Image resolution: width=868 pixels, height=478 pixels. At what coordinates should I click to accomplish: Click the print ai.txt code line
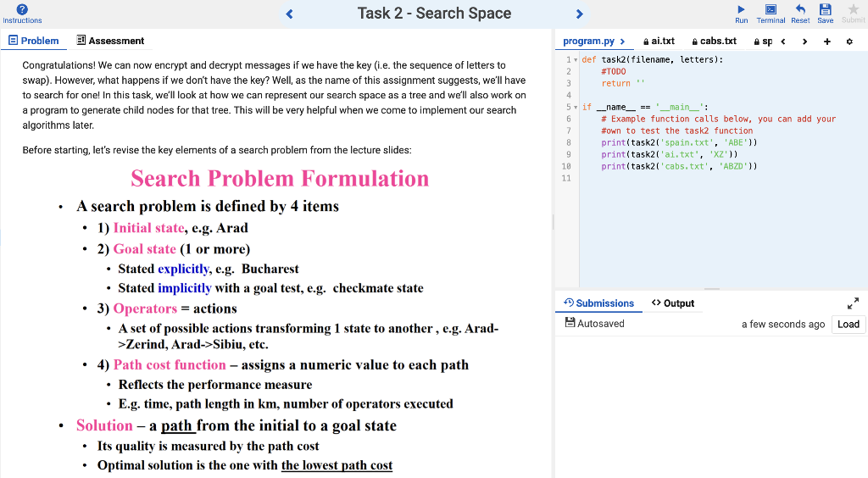point(670,154)
